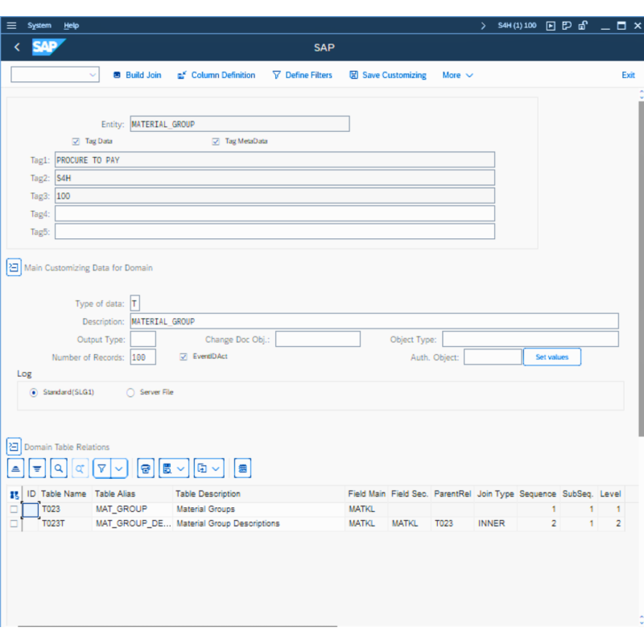This screenshot has width=644, height=644.
Task: Click the set filter funnel icon
Action: pos(102,468)
